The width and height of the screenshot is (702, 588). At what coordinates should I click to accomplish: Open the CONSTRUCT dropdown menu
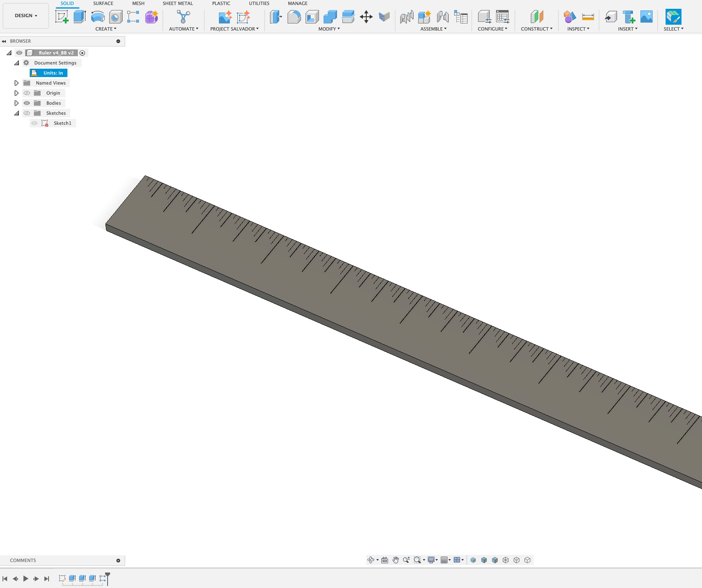pyautogui.click(x=537, y=28)
